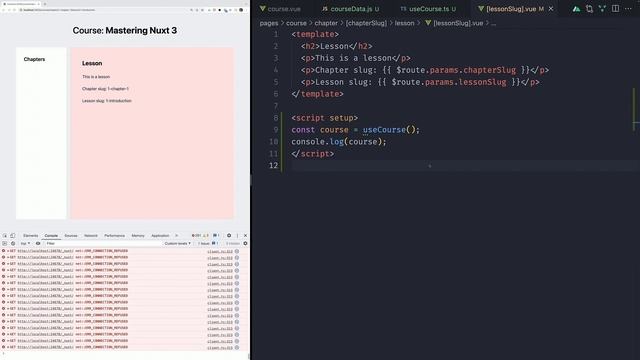Split the editor to the right
Screen dimensions: 640x360
615,9
